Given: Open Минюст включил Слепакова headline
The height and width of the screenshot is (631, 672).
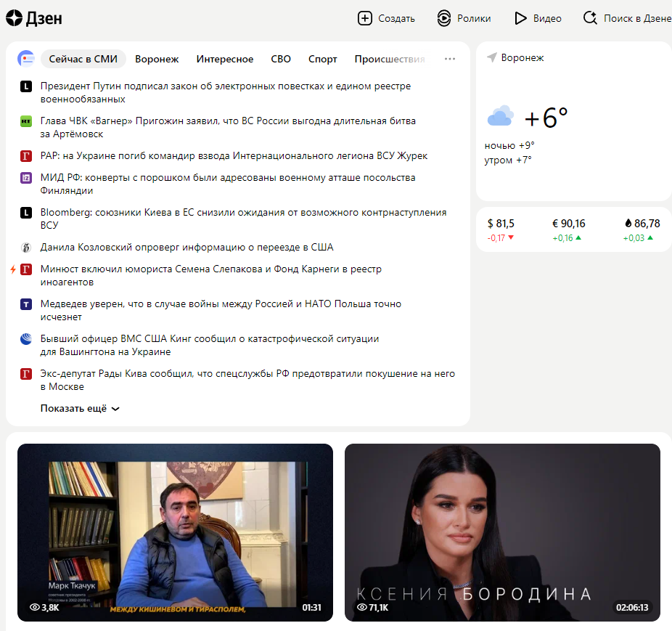Looking at the screenshot, I should coord(211,275).
